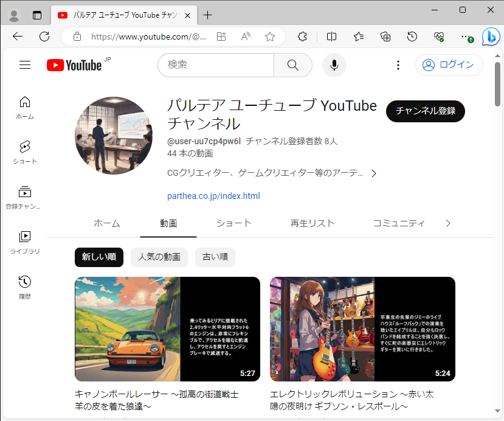Click the guitar girl video thumbnail
504x421 pixels.
click(362, 329)
